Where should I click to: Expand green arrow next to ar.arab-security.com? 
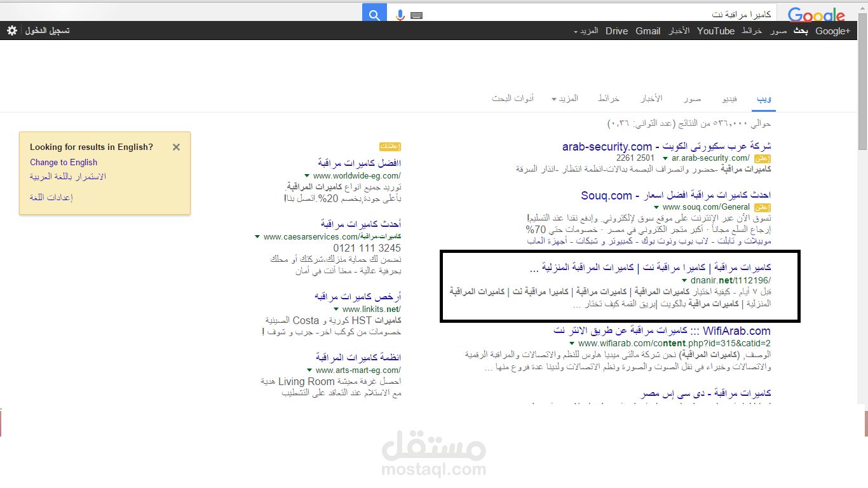pyautogui.click(x=665, y=158)
